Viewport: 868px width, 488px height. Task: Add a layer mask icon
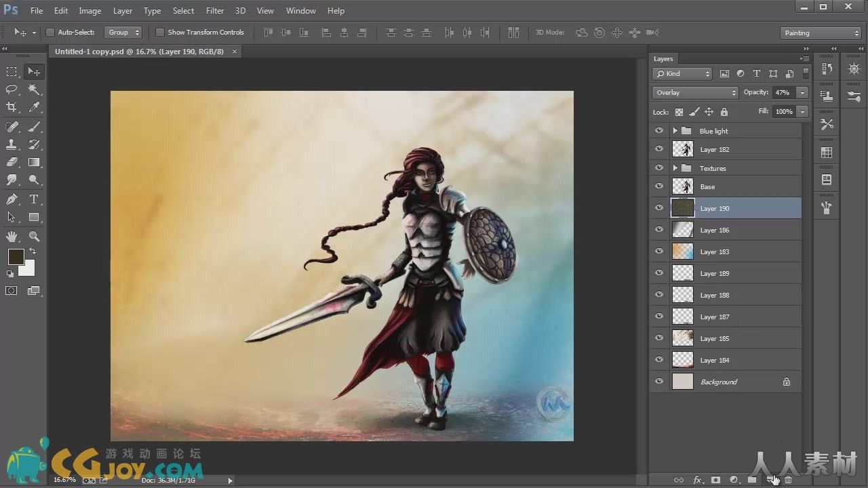[x=715, y=480]
